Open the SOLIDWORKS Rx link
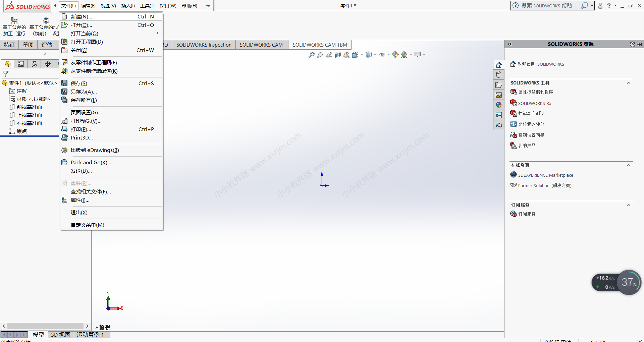Image resolution: width=644 pixels, height=342 pixels. point(535,103)
